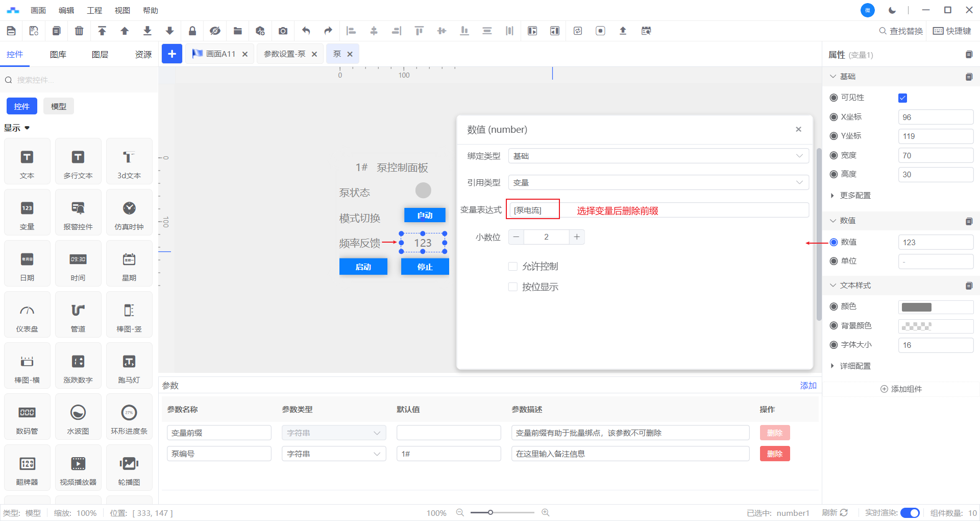The width and height of the screenshot is (980, 521).
Task: Toggle the 实时渲染 switch
Action: pyautogui.click(x=910, y=513)
